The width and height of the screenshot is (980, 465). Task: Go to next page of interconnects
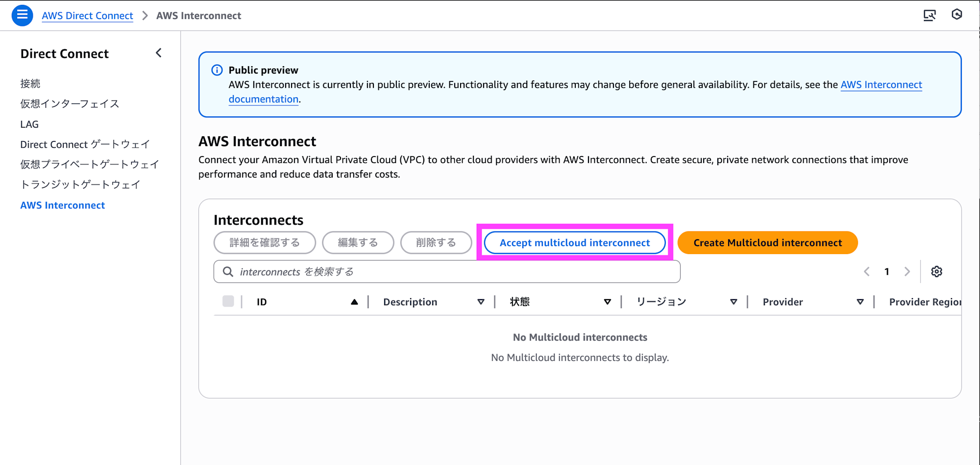click(907, 272)
